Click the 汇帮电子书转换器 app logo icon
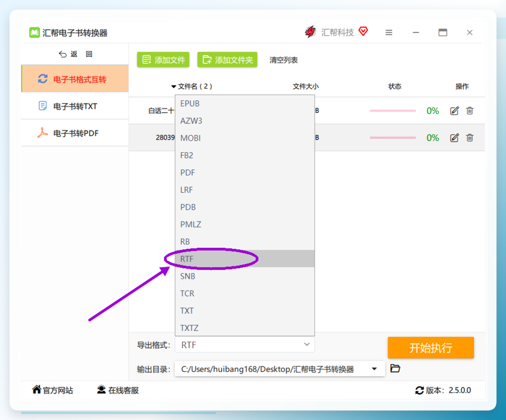Screen dimensions: 506x420 click(34, 32)
